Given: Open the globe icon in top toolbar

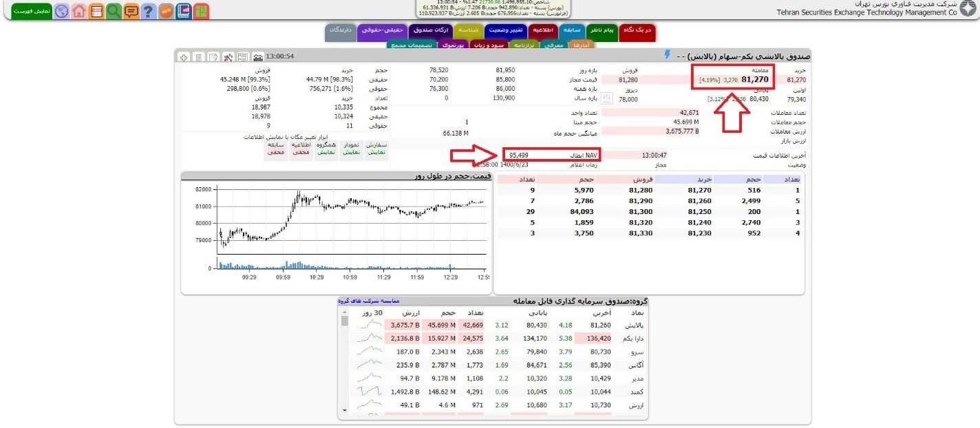Looking at the screenshot, I should pyautogui.click(x=61, y=11).
